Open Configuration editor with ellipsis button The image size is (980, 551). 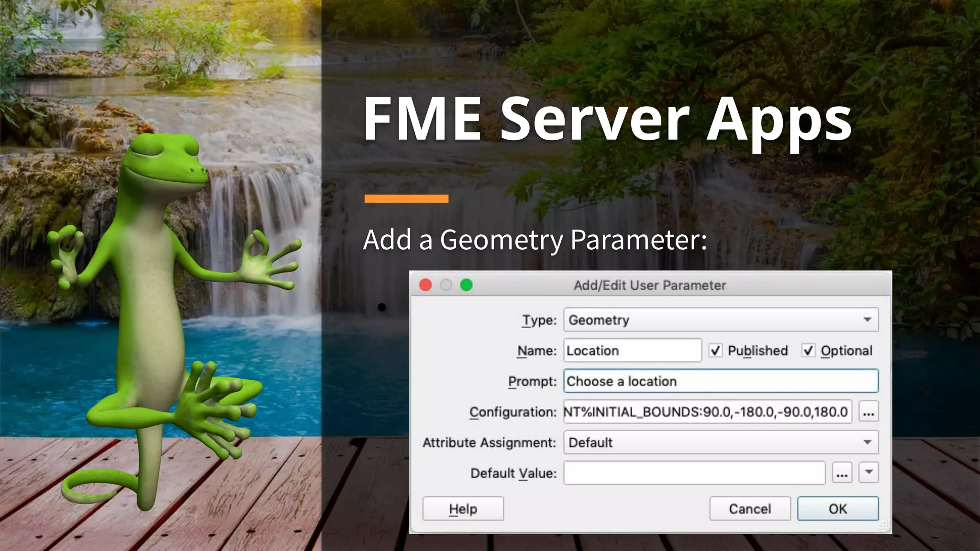tap(869, 412)
